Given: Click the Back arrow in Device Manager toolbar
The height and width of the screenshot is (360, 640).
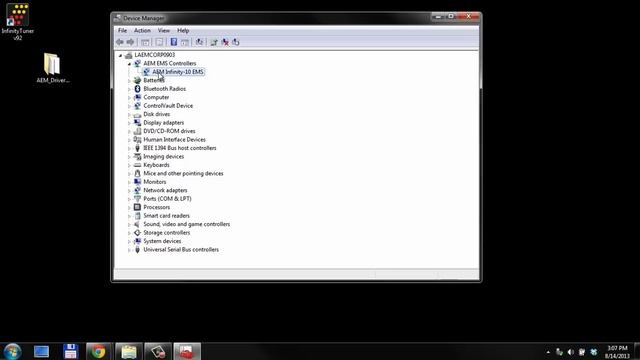Looking at the screenshot, I should [120, 42].
